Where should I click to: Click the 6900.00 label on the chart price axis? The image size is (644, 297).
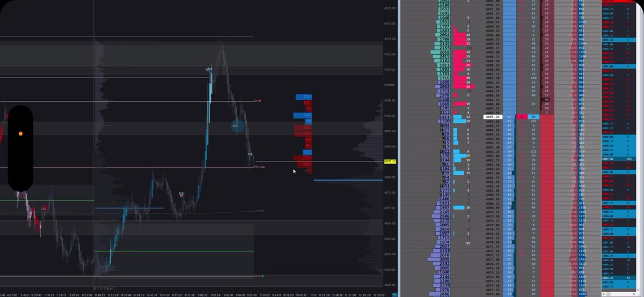pyautogui.click(x=390, y=116)
